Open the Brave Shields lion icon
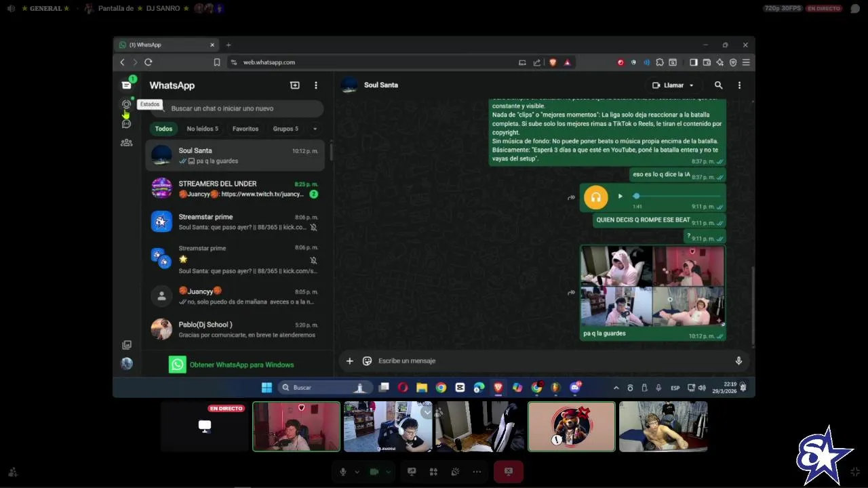The width and height of the screenshot is (868, 488). pyautogui.click(x=553, y=62)
